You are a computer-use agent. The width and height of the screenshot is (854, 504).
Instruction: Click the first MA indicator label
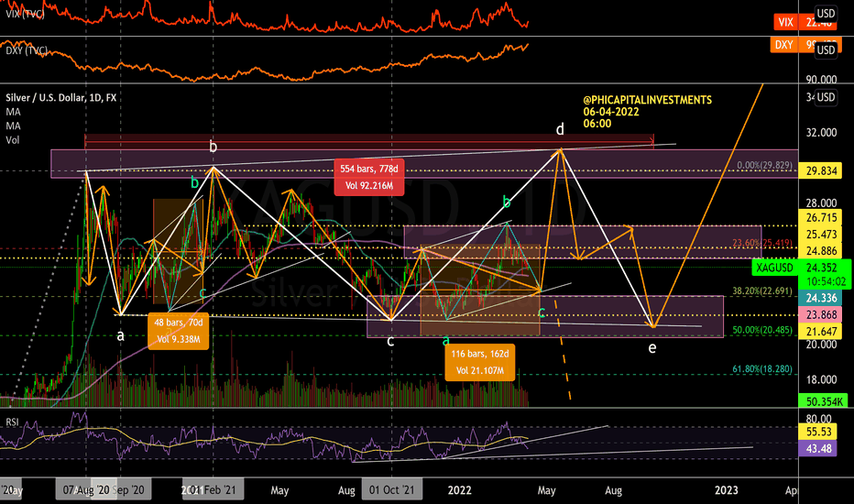tap(13, 112)
